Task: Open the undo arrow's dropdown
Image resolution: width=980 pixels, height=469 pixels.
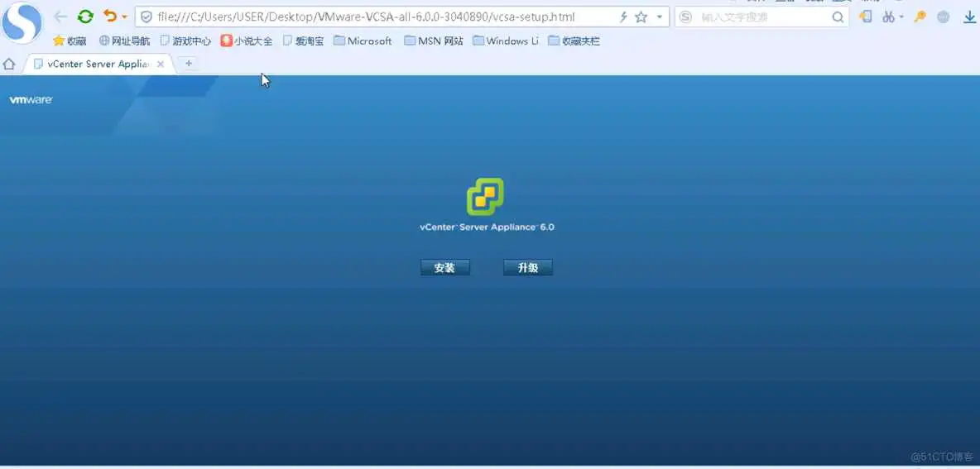Action: (124, 17)
